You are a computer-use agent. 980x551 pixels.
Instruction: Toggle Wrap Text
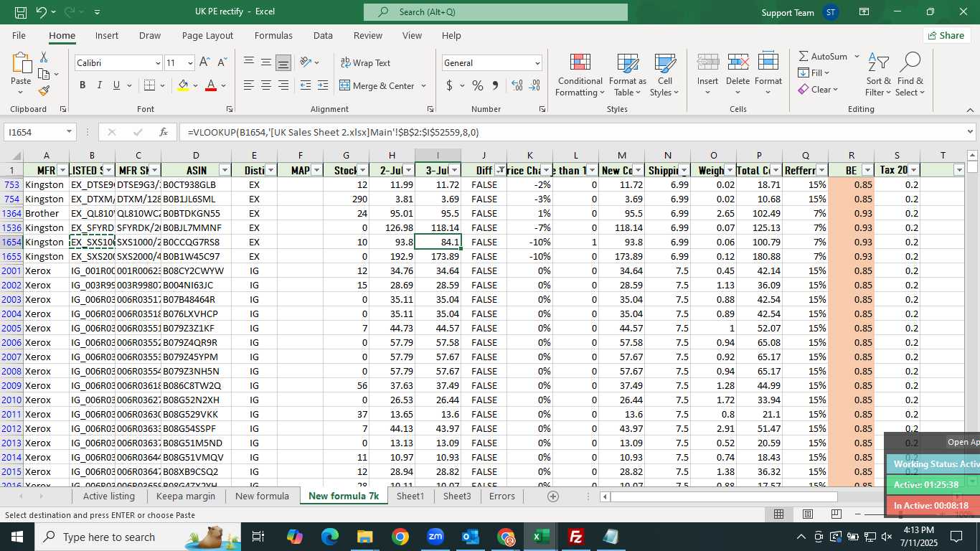coord(366,63)
